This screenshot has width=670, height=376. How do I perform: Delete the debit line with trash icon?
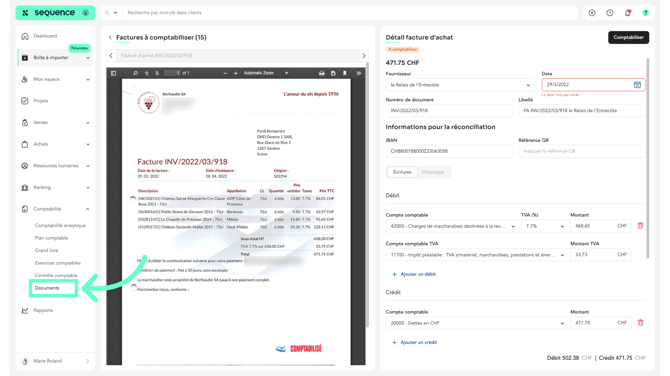[x=640, y=226]
